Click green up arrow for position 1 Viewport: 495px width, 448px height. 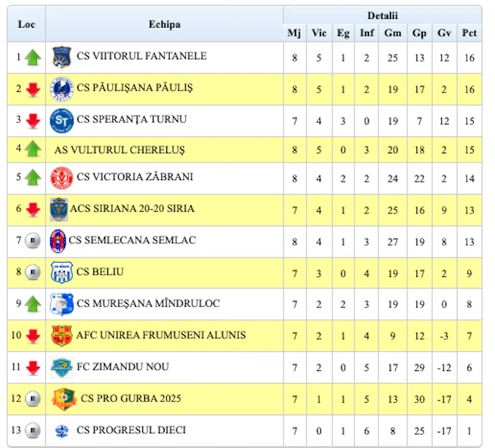[33, 57]
